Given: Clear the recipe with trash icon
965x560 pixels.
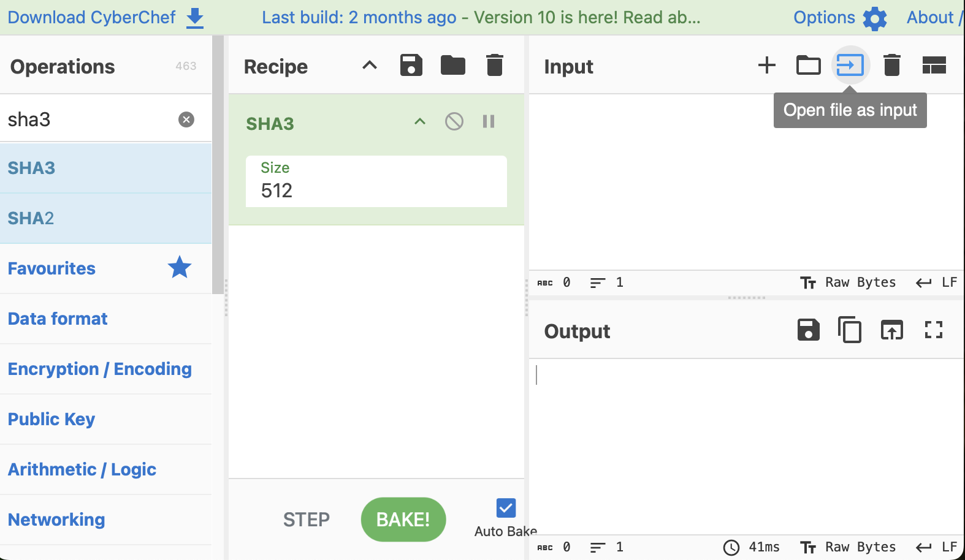Looking at the screenshot, I should pyautogui.click(x=494, y=65).
